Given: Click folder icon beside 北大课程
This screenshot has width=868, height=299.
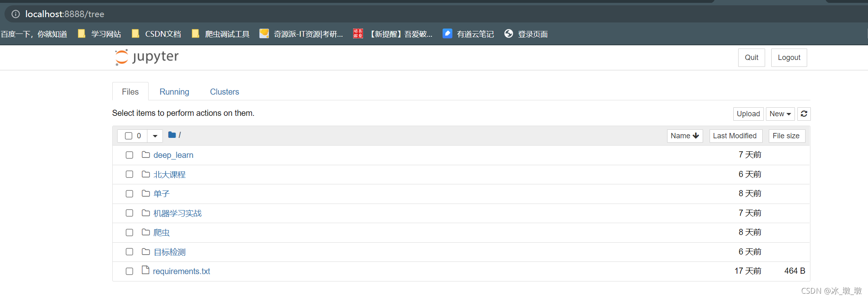Looking at the screenshot, I should point(146,174).
